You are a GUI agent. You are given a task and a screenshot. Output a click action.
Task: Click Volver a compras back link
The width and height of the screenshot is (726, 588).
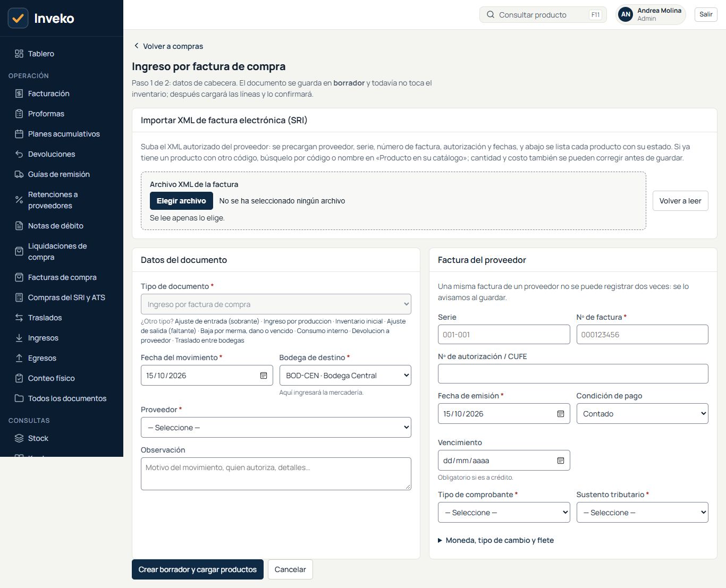[x=168, y=46]
